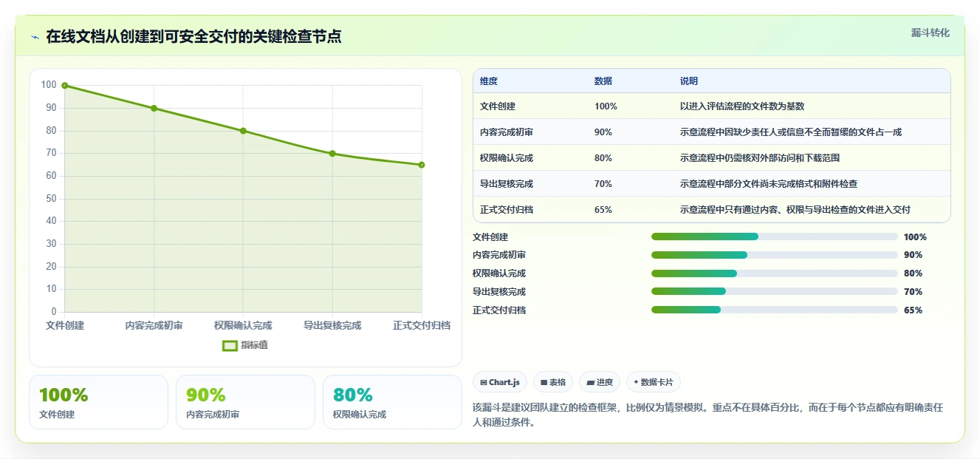980x459 pixels.
Task: Click the 数据 column header
Action: click(x=603, y=81)
